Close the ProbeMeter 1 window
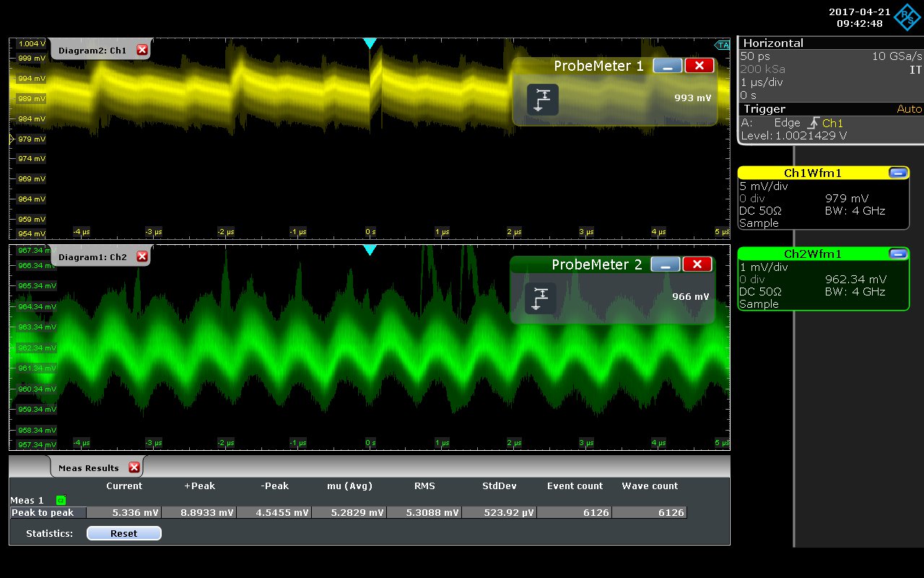The image size is (924, 578). [699, 66]
